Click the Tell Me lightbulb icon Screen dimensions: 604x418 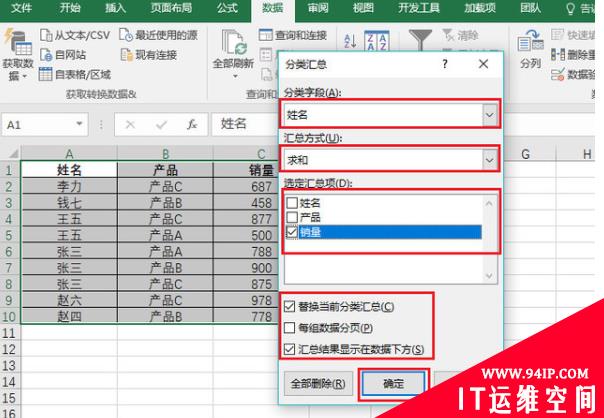(x=570, y=9)
